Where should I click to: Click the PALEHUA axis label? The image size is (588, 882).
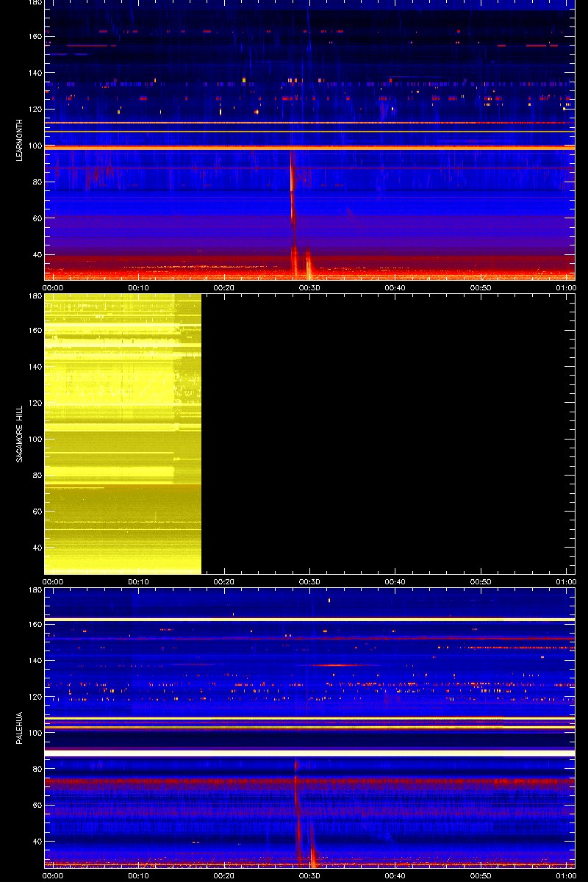click(21, 728)
